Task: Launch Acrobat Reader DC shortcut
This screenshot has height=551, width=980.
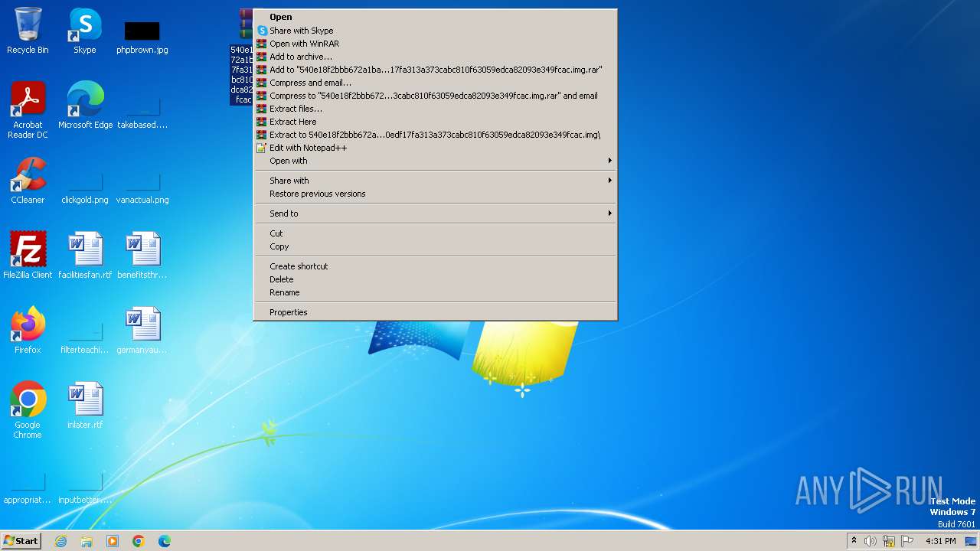Action: [x=28, y=109]
